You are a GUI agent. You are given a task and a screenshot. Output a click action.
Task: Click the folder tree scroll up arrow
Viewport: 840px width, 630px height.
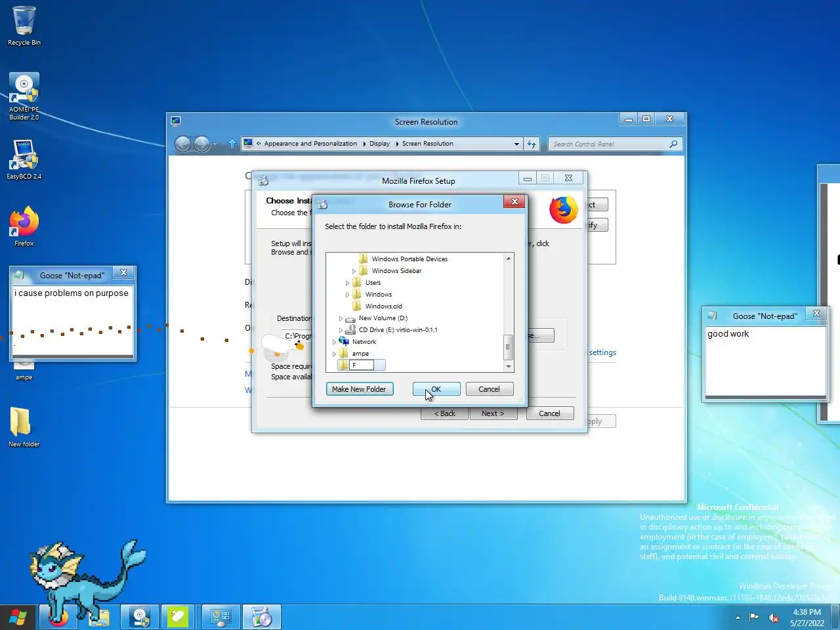pyautogui.click(x=509, y=259)
